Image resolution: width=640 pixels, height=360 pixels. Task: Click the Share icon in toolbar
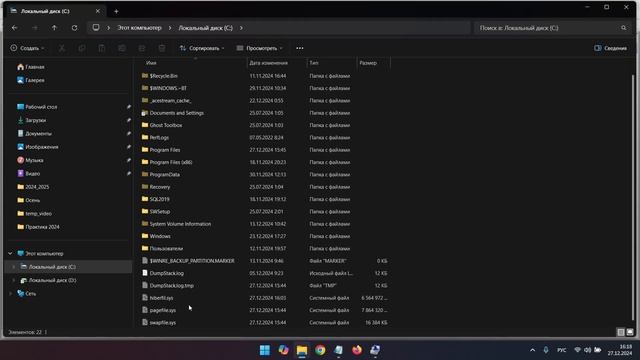142,48
